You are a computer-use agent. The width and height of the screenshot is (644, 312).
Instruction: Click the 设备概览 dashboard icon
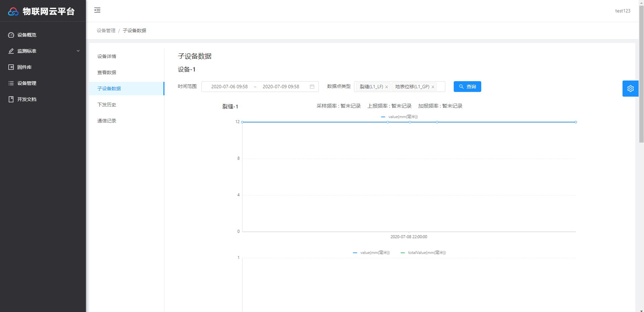click(11, 35)
